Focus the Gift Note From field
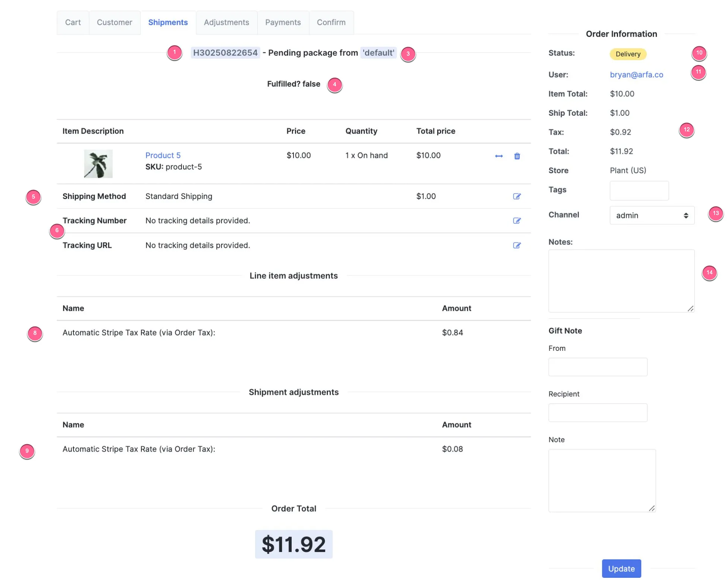This screenshot has height=580, width=728. point(597,367)
